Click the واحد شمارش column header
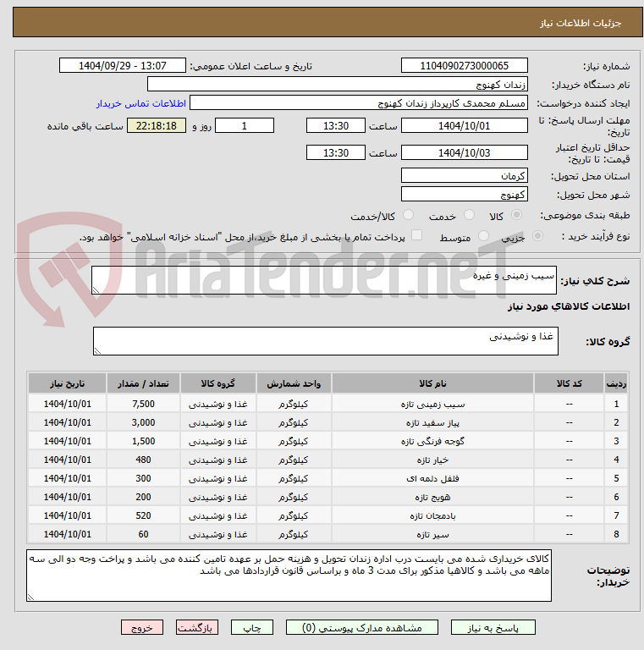 click(x=294, y=383)
